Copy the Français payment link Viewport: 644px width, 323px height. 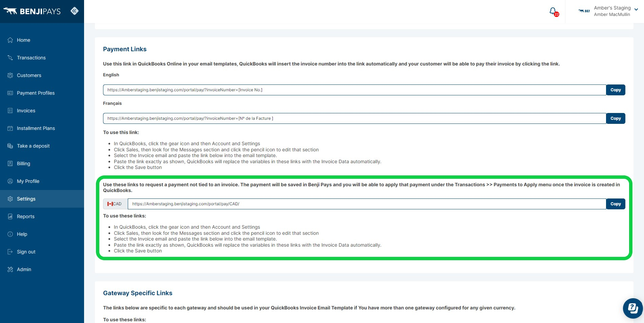616,118
